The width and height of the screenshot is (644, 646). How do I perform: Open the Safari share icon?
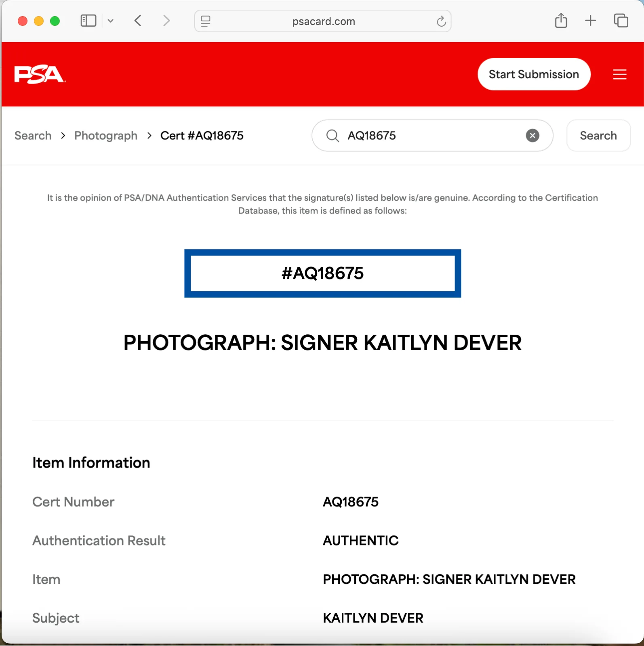[561, 20]
